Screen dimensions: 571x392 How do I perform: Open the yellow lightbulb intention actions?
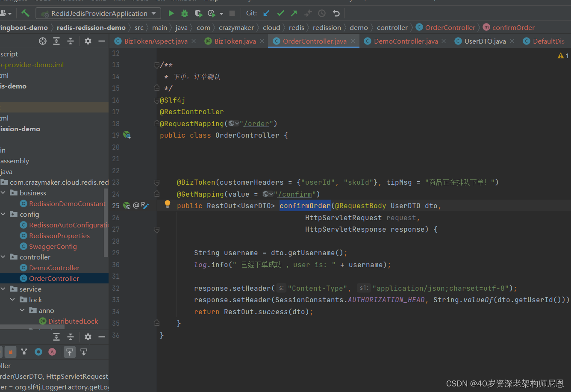click(x=168, y=204)
